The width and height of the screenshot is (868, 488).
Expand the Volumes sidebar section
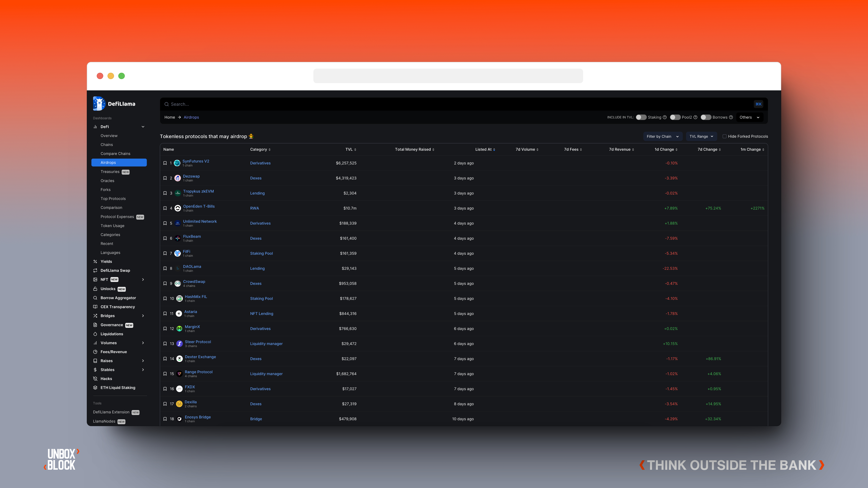143,343
